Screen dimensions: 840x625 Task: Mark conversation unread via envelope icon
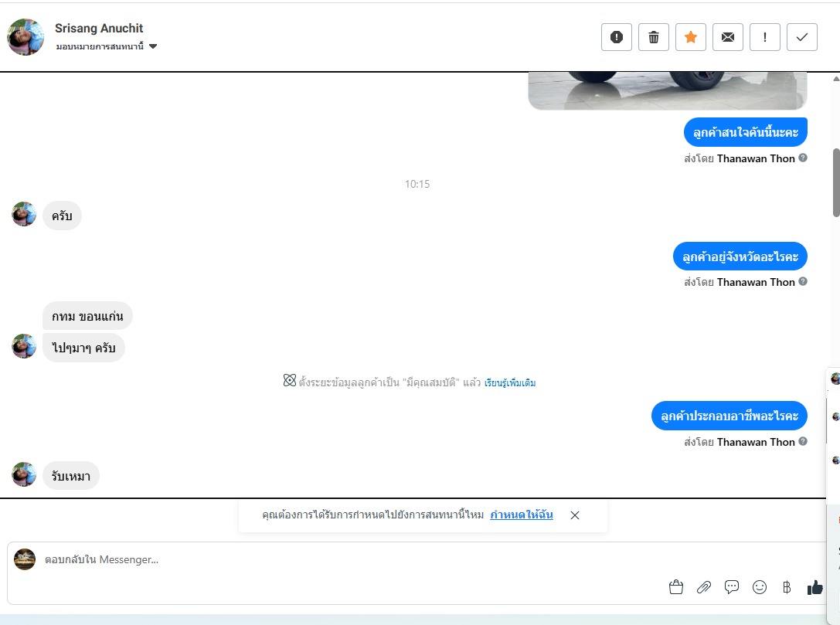[728, 37]
